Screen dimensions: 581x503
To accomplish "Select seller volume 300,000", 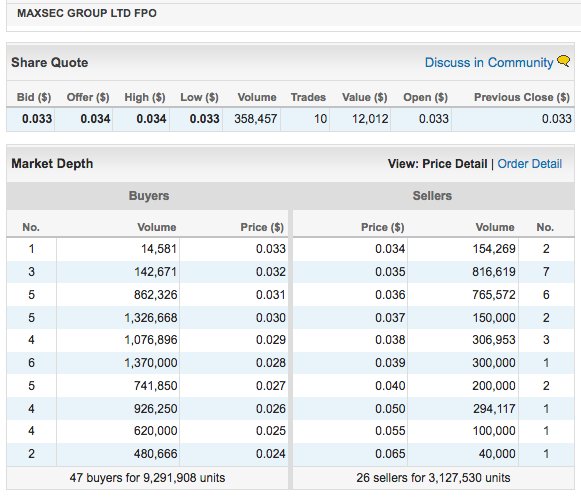I will (x=494, y=363).
